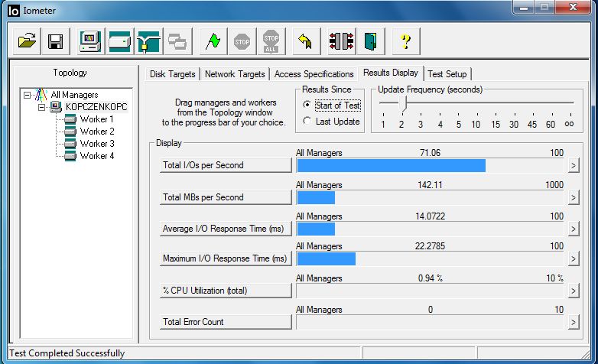Screen dimensions: 598x364
Task: Collapse the KOPCZENKOPC manager node
Action: pyautogui.click(x=41, y=107)
